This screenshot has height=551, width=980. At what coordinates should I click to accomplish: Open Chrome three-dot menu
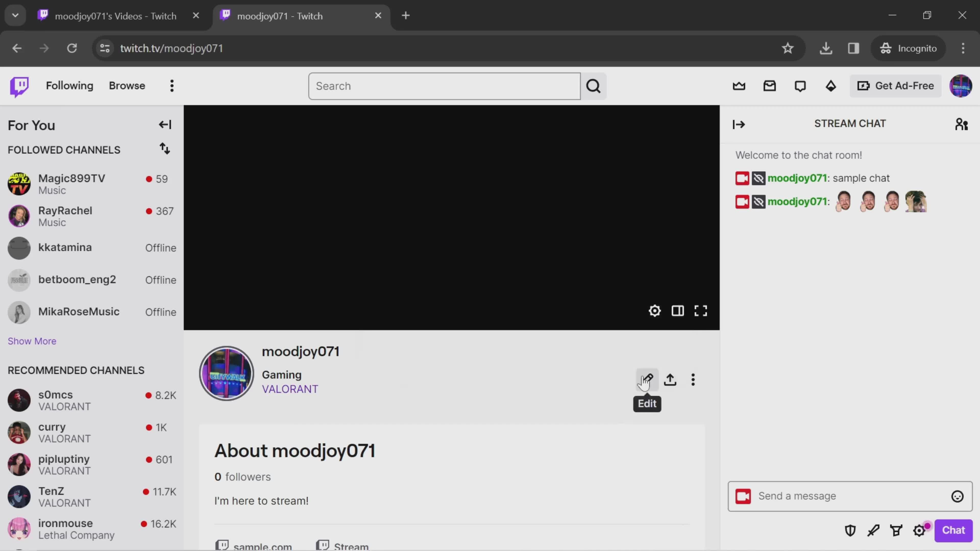point(963,48)
